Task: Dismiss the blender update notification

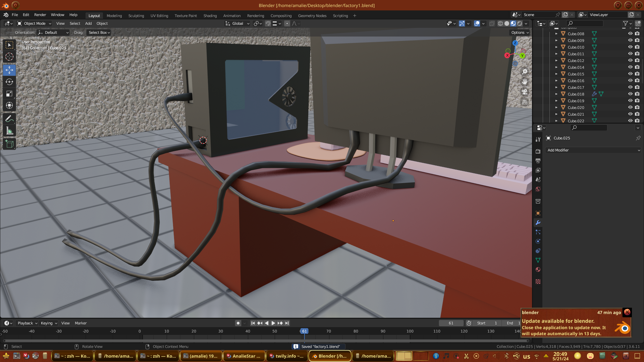Action: (x=627, y=312)
